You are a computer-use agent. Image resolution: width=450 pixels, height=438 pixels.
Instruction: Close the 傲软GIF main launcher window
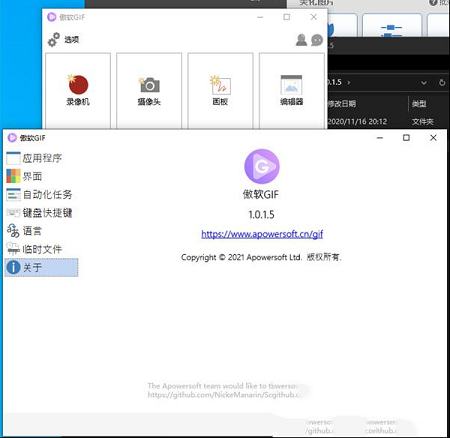click(x=314, y=17)
